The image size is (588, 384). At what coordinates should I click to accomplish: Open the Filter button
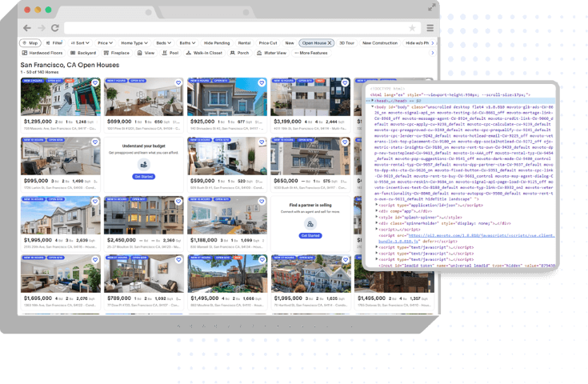[x=54, y=43]
